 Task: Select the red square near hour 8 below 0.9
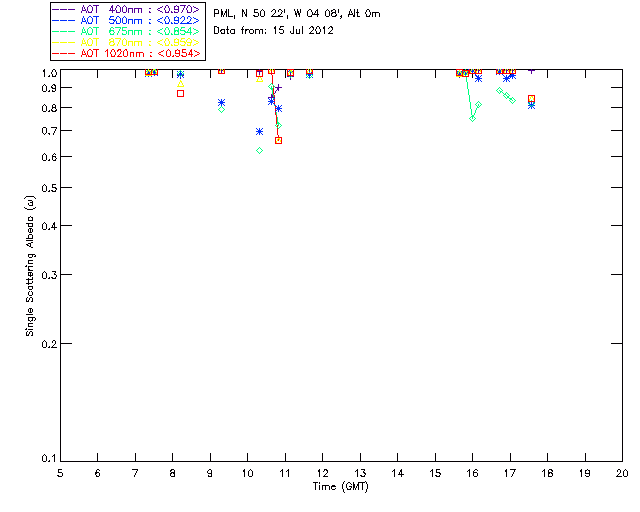(x=180, y=93)
